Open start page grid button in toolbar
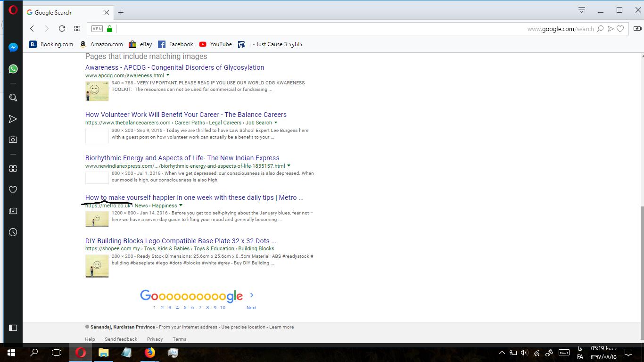 pyautogui.click(x=77, y=29)
